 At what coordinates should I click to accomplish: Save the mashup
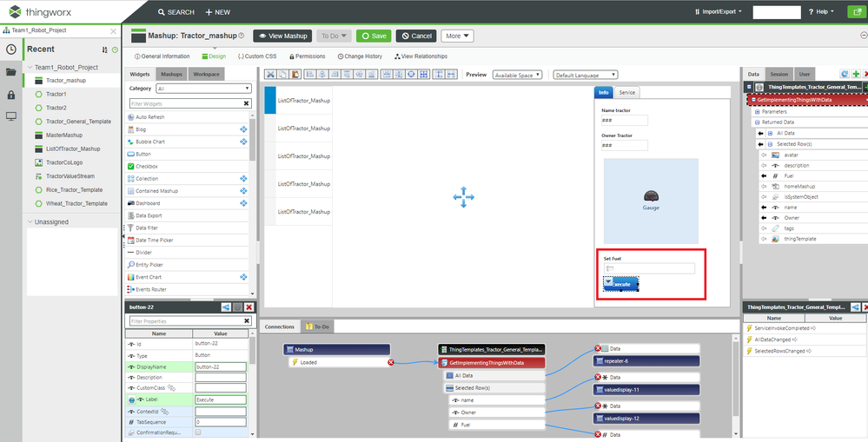374,36
